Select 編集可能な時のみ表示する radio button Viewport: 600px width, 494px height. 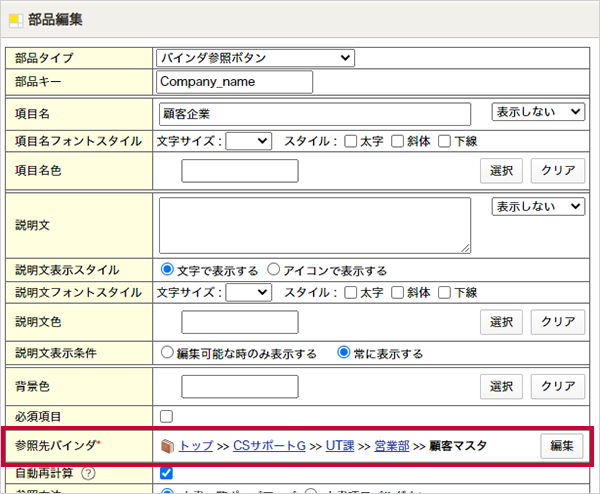click(x=167, y=352)
